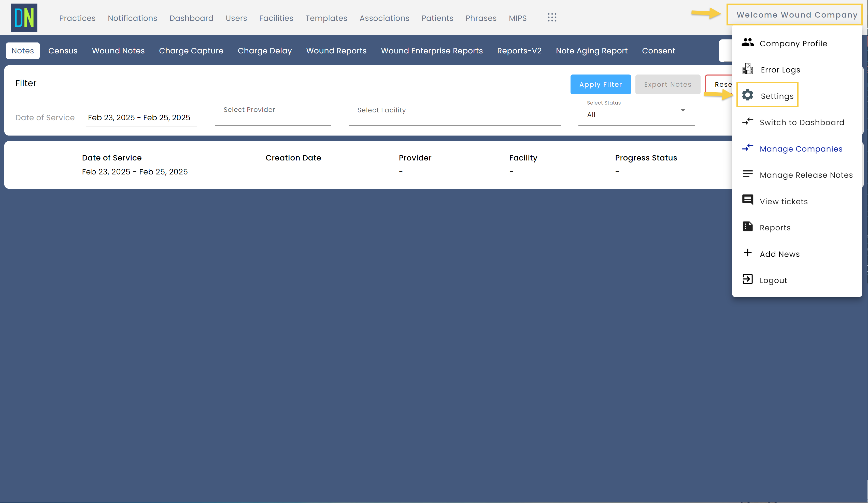Click the Apply Filter button

(x=600, y=84)
